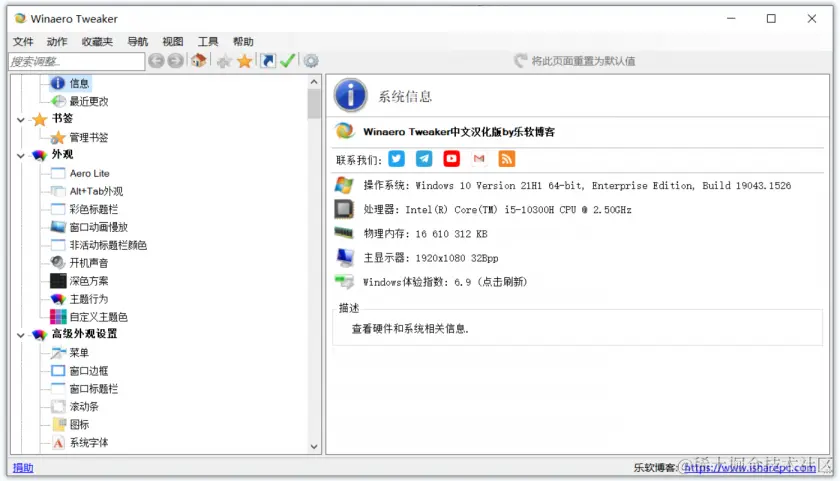This screenshot has height=481, width=840.
Task: Click the 物理内存 16 610 312 KB value
Action: point(451,234)
